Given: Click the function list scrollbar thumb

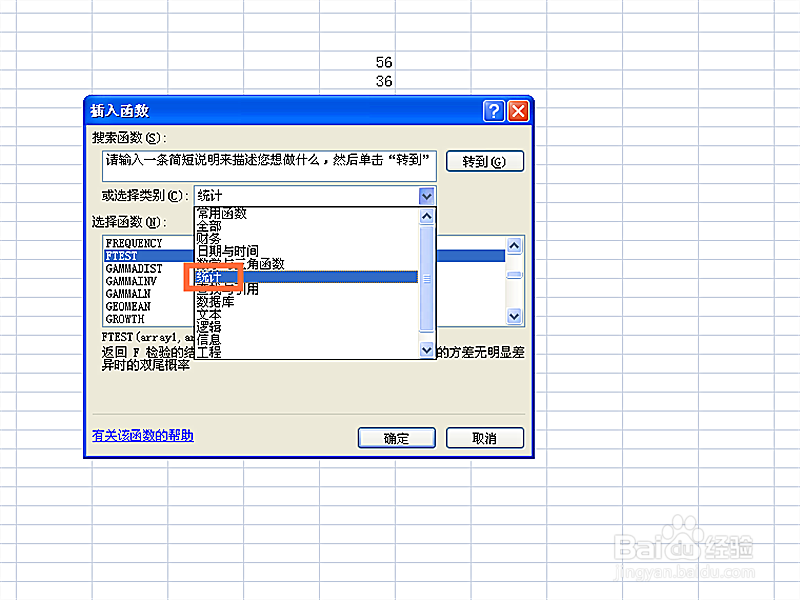Looking at the screenshot, I should pyautogui.click(x=514, y=275).
